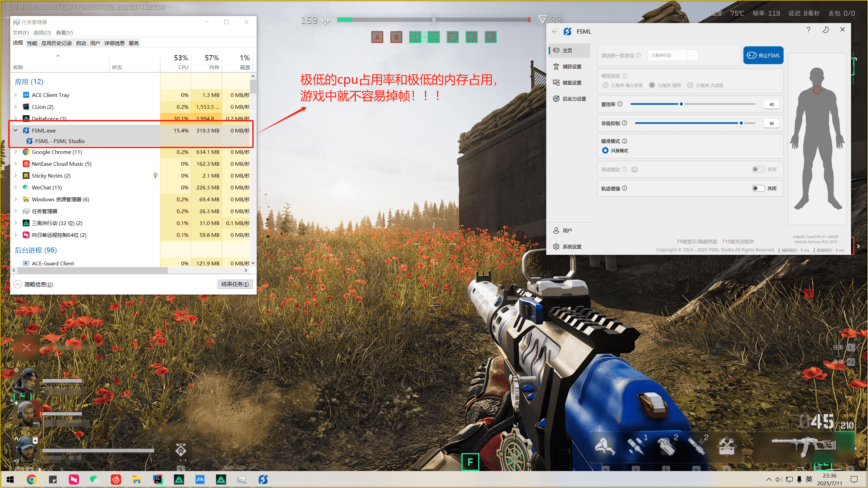
Task: Collapse the FSML.exe process group
Action: click(x=16, y=130)
